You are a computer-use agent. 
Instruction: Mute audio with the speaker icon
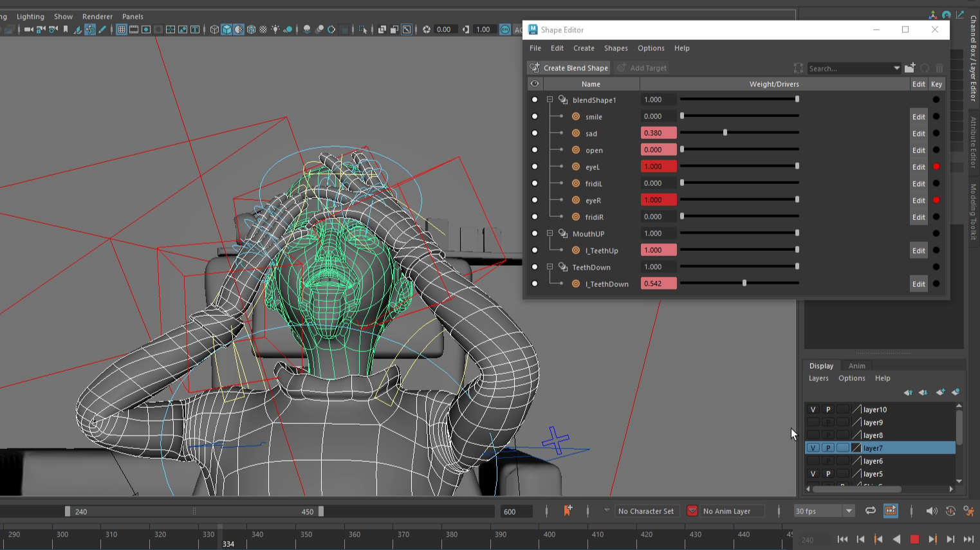pos(931,511)
